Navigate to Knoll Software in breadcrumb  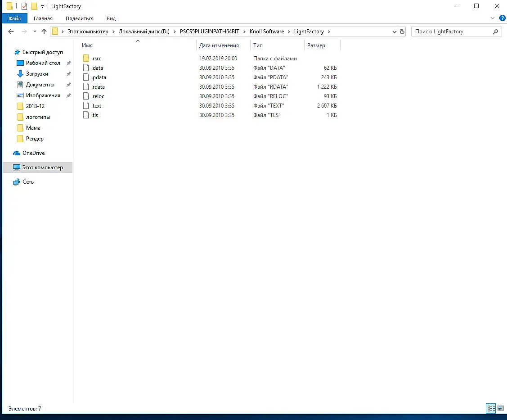(267, 32)
